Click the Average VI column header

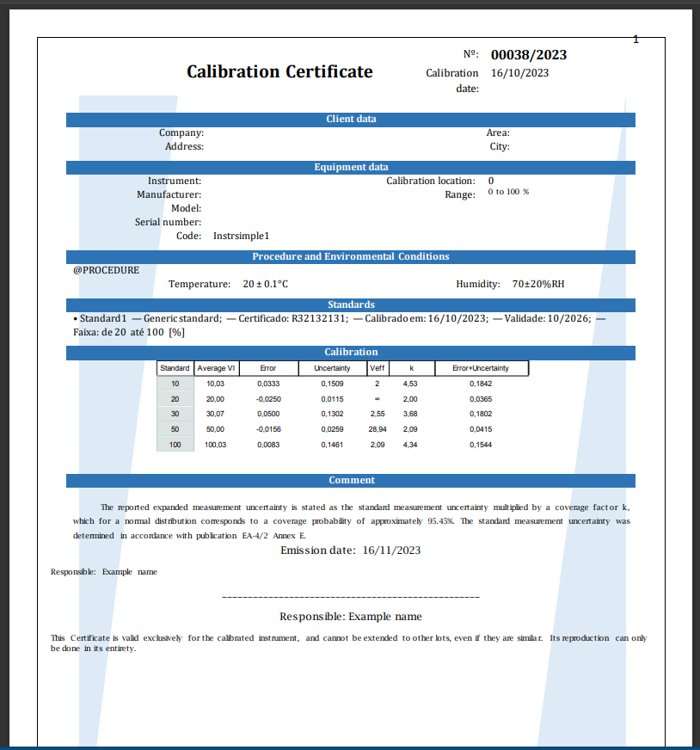216,368
